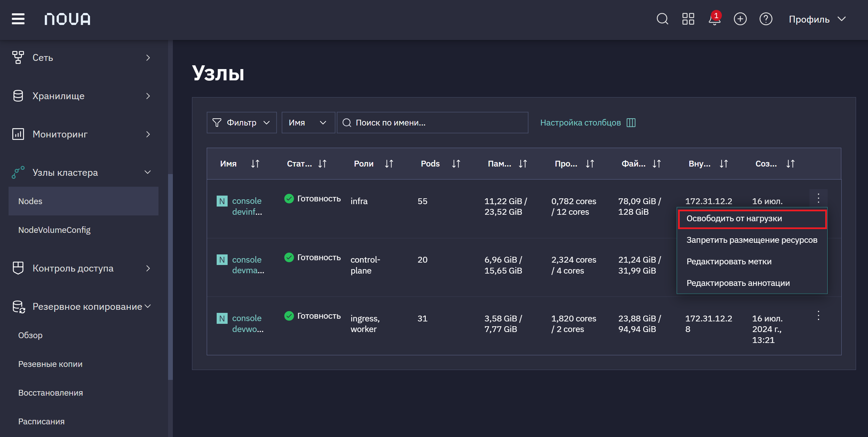Open console devinf... node link
This screenshot has height=437, width=868.
[x=247, y=206]
